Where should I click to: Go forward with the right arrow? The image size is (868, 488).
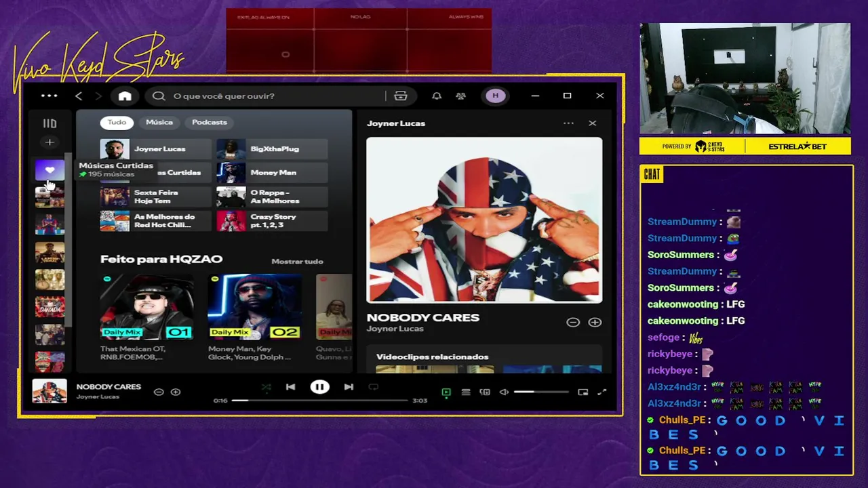98,96
